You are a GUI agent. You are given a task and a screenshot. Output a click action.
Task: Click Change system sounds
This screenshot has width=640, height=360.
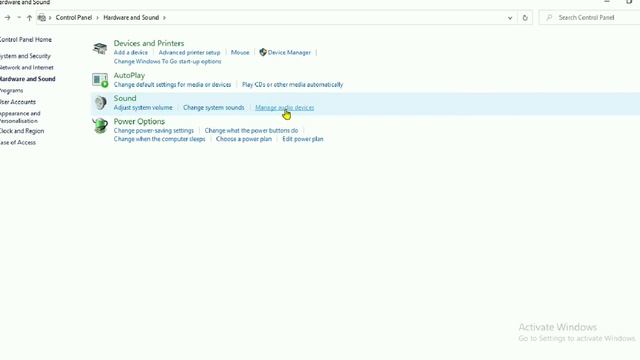point(213,108)
